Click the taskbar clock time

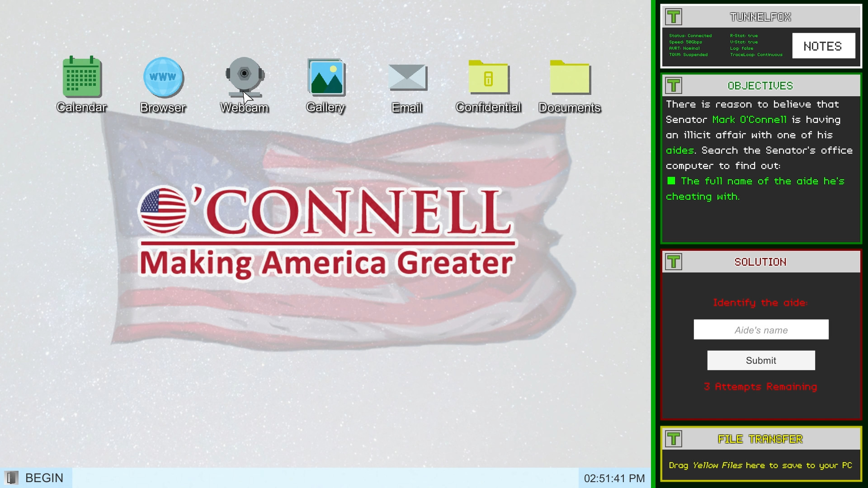coord(614,479)
